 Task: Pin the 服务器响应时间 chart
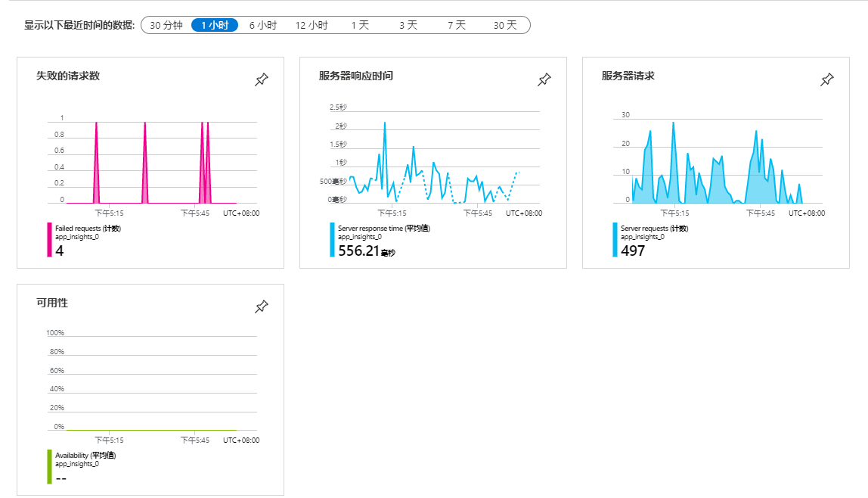point(544,79)
